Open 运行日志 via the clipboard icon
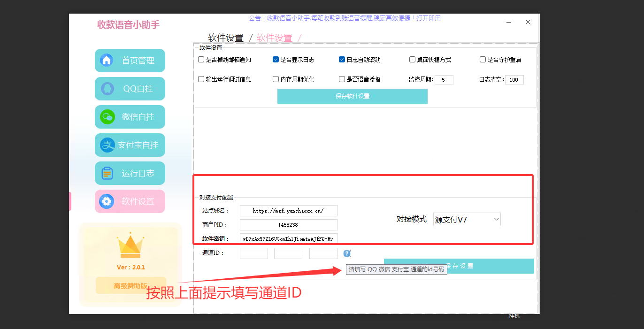Screen dimensions: 644x329 107,173
